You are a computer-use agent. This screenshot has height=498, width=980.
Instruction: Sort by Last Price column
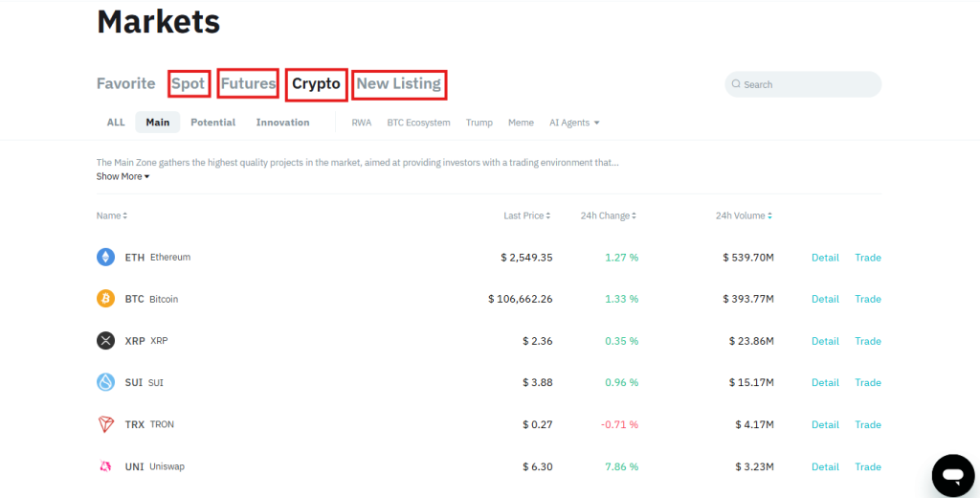(x=527, y=215)
